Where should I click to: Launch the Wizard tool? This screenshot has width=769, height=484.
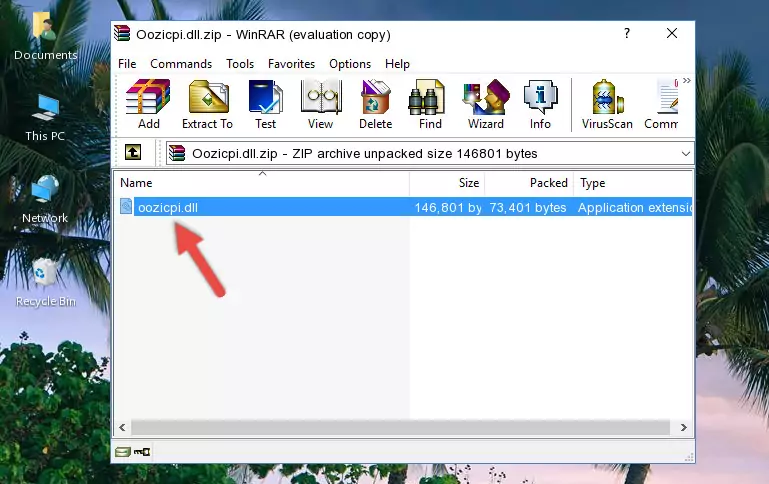[486, 104]
